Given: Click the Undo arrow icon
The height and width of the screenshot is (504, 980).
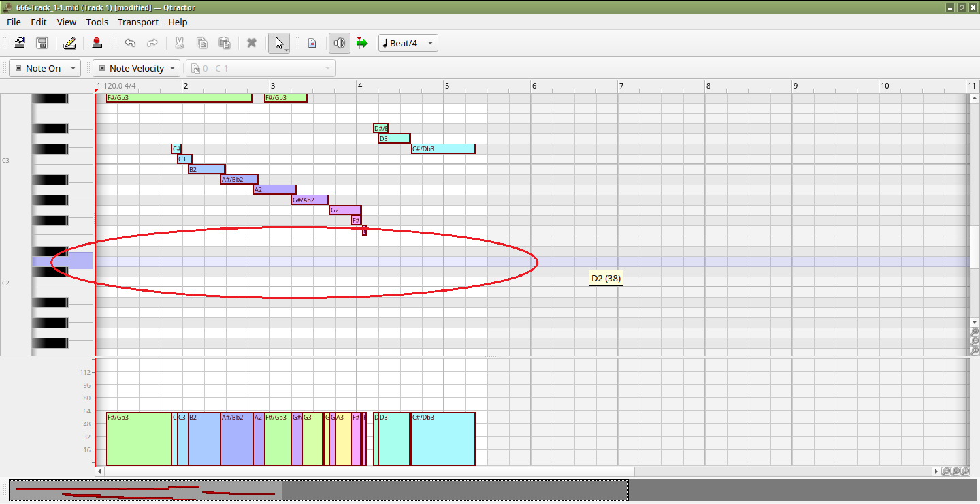Looking at the screenshot, I should pyautogui.click(x=130, y=43).
